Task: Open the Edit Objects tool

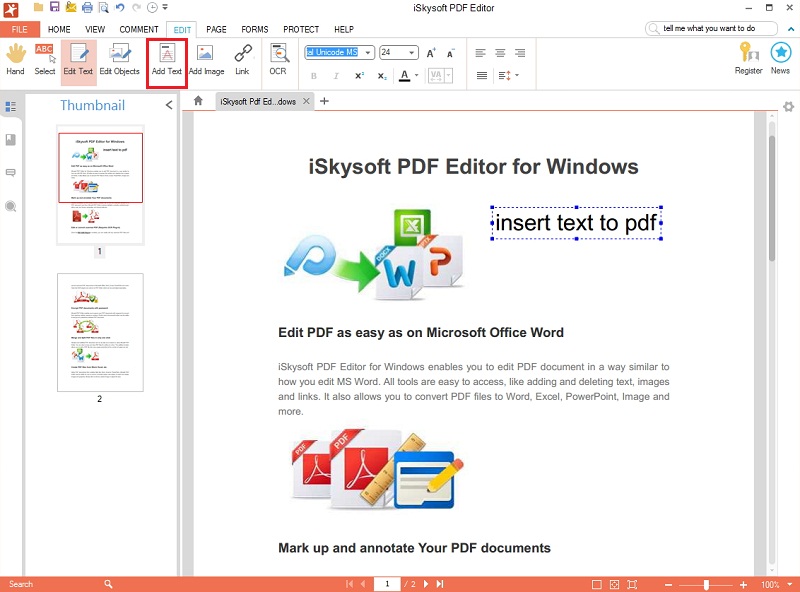Action: click(x=119, y=60)
